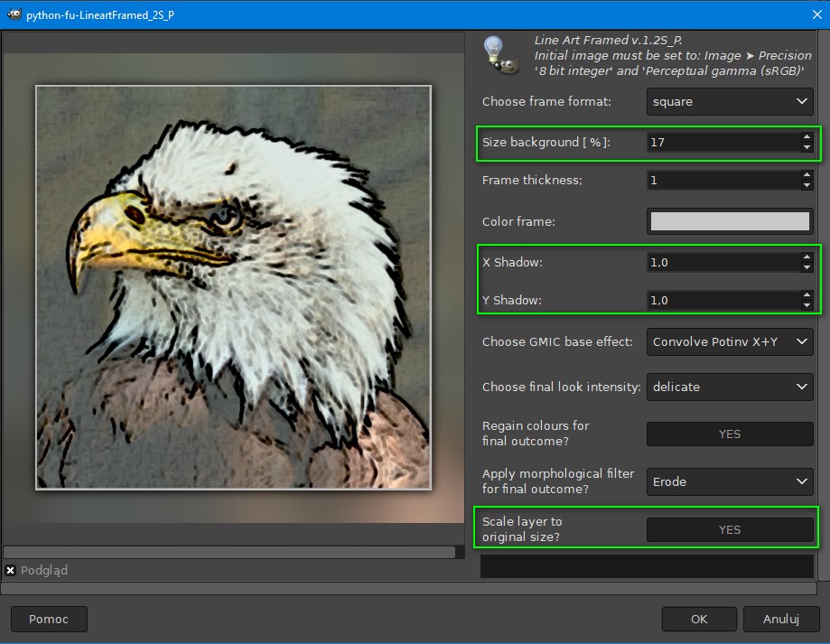This screenshot has width=830, height=644.
Task: Increase Frame thickness with up arrow
Action: pos(807,175)
